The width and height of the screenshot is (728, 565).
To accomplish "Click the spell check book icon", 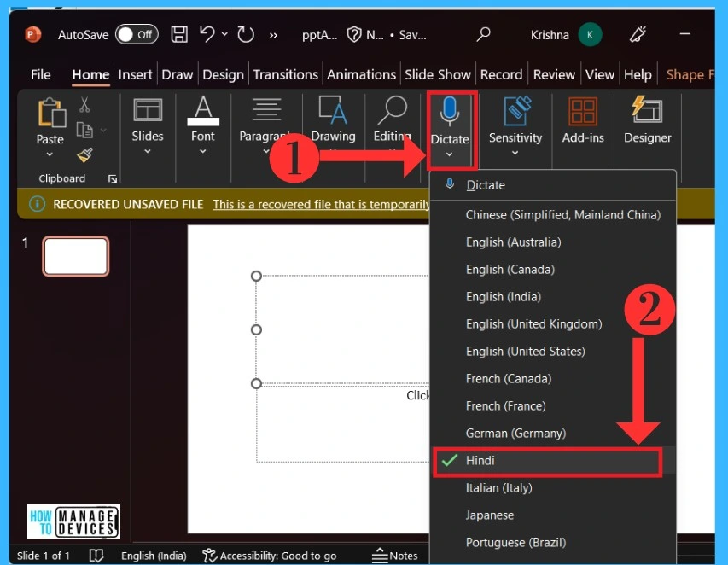I will 96,556.
